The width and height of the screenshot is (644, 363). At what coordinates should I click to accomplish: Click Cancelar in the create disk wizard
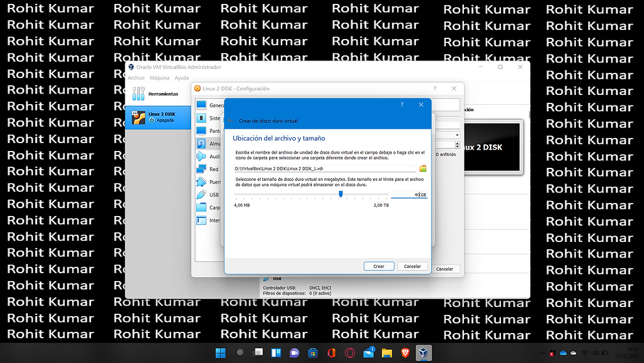click(412, 266)
